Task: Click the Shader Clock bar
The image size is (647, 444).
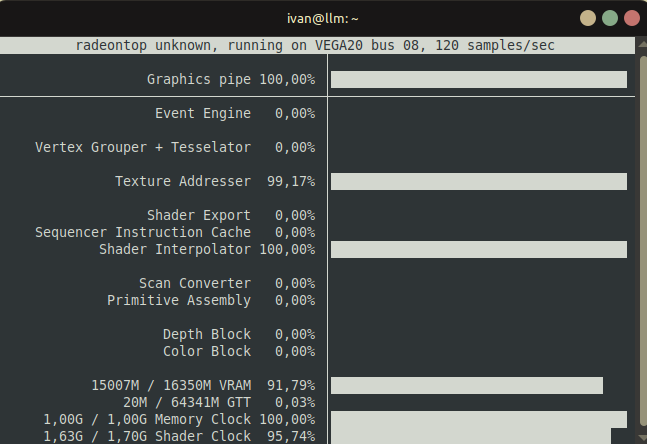Action: (x=471, y=436)
